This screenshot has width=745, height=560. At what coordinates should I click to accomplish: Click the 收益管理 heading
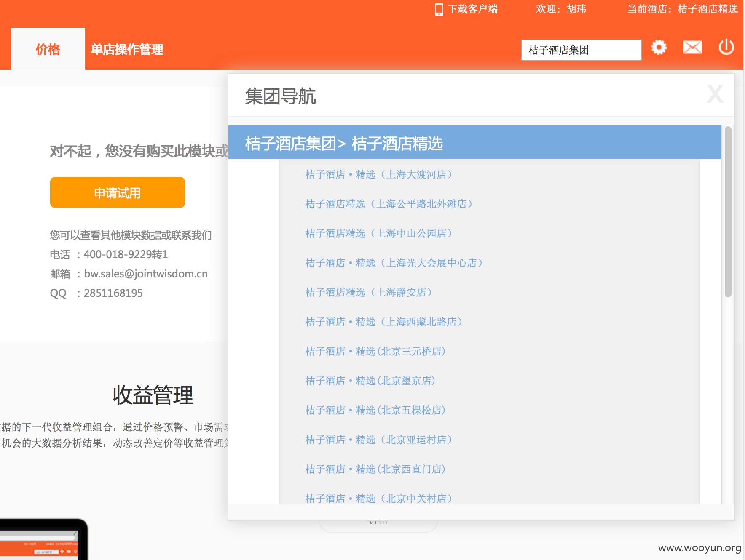point(153,395)
